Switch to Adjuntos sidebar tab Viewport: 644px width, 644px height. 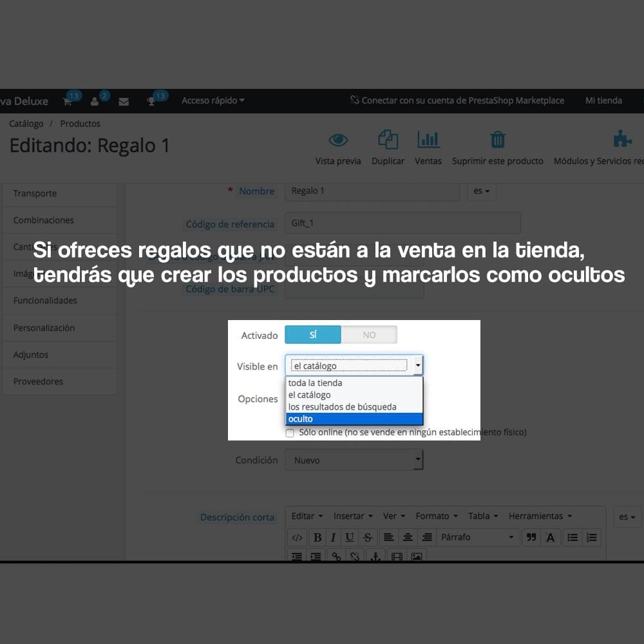coord(59,354)
